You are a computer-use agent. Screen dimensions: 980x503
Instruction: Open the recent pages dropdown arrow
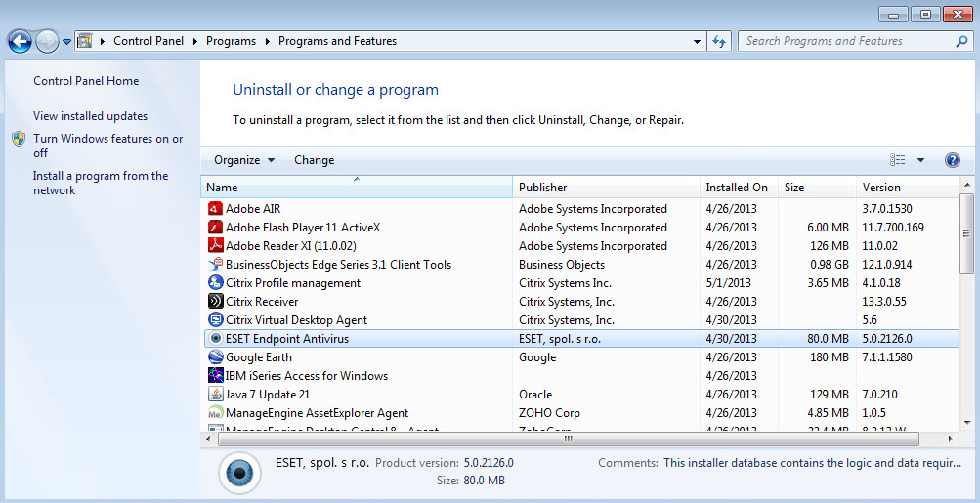click(66, 43)
